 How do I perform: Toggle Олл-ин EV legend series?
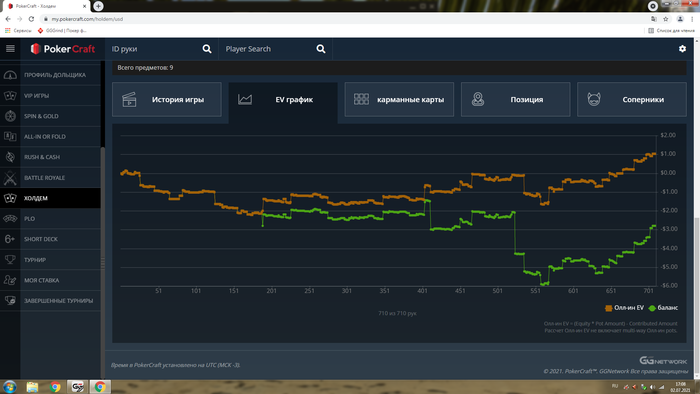click(624, 308)
